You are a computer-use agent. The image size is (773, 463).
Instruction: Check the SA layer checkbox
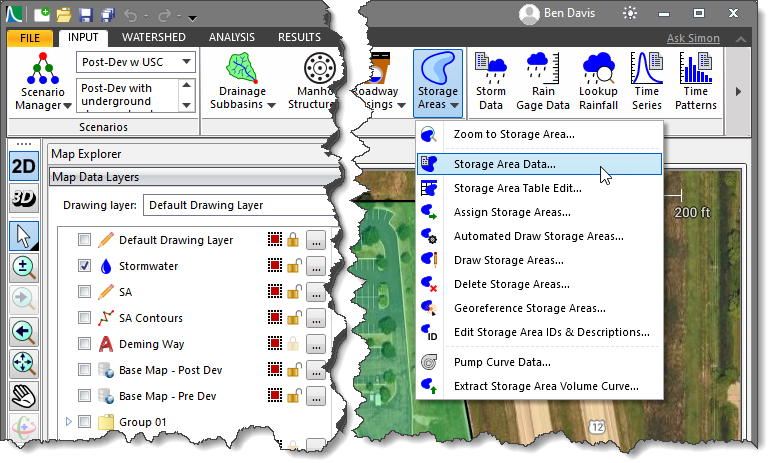(x=84, y=292)
